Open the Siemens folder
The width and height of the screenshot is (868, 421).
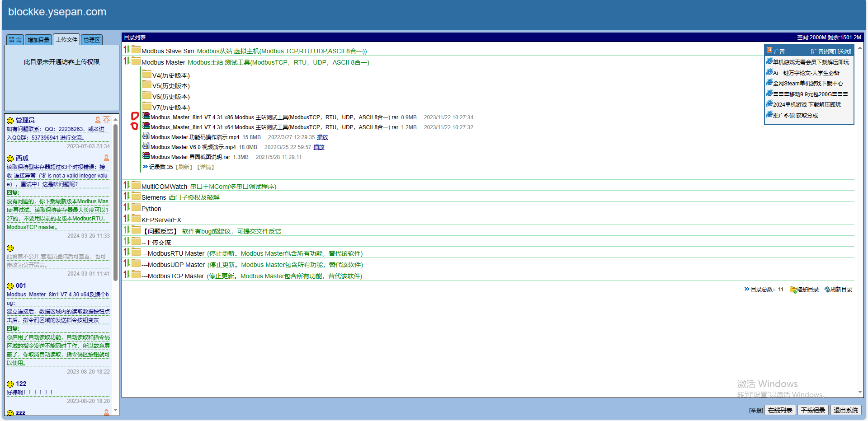pos(154,197)
